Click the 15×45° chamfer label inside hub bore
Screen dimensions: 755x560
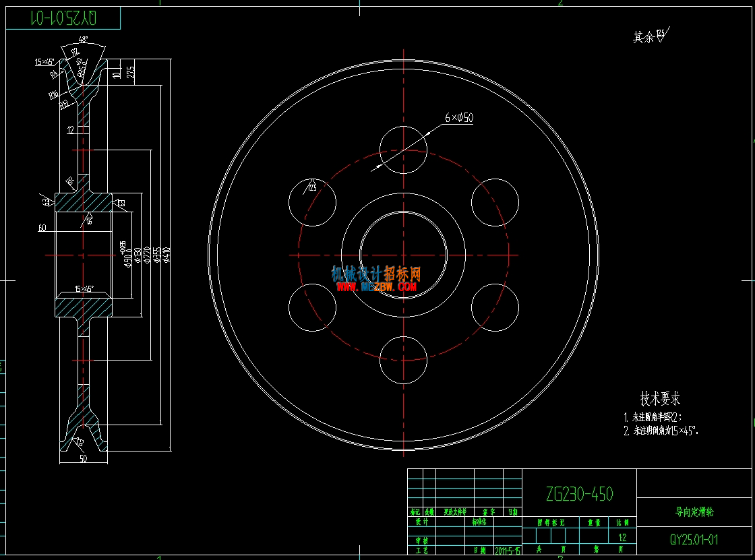point(84,289)
